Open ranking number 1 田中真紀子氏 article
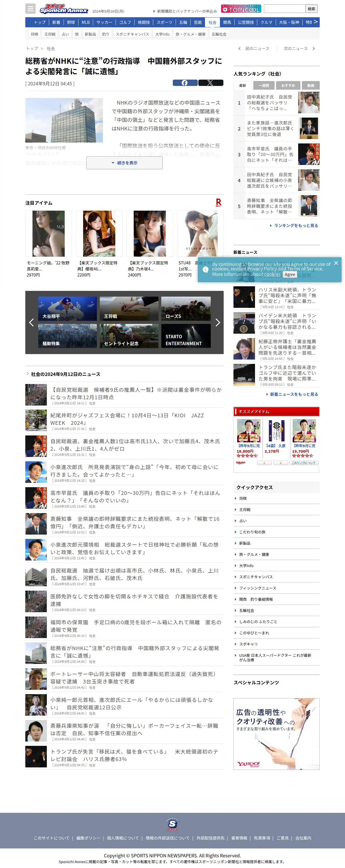This screenshot has height=868, width=345. pos(276,103)
